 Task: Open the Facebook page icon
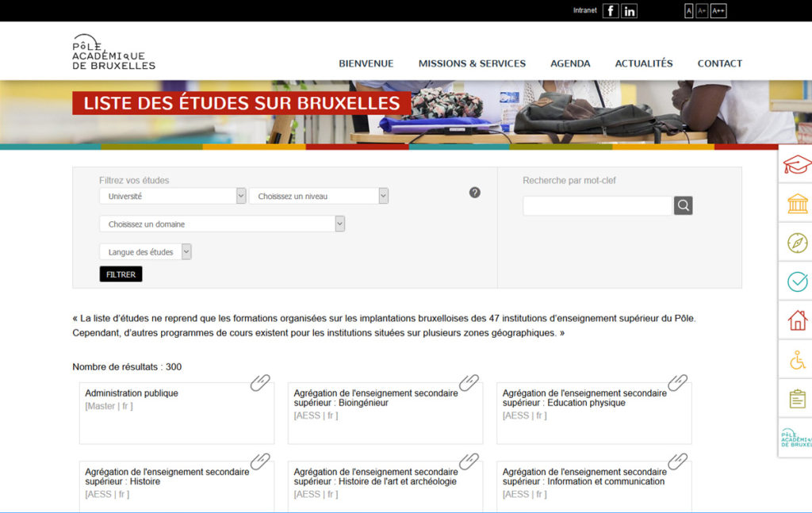coord(611,11)
